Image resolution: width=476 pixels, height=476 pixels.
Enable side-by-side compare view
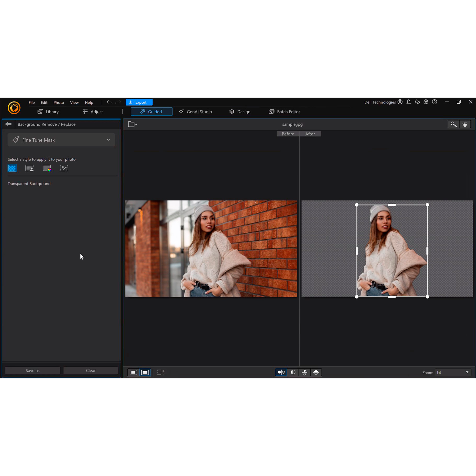145,372
